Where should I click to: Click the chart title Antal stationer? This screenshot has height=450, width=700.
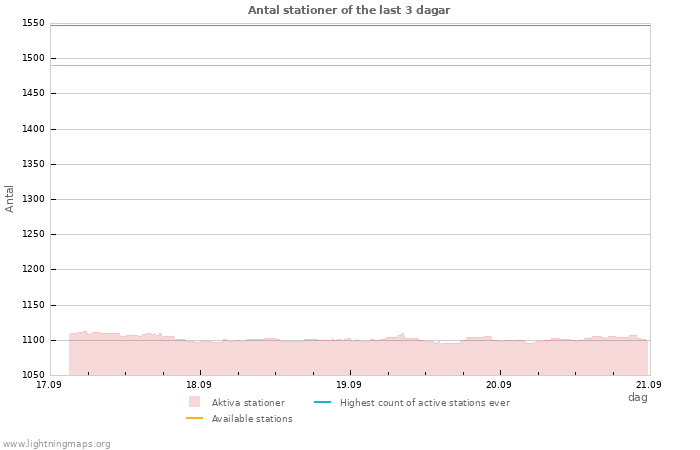349,10
